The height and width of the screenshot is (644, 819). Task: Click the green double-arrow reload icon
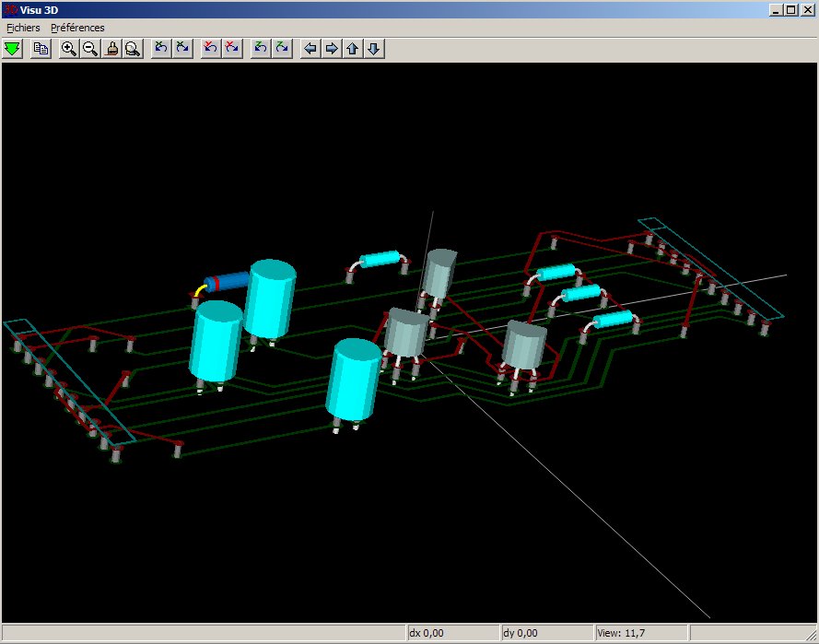[x=13, y=49]
